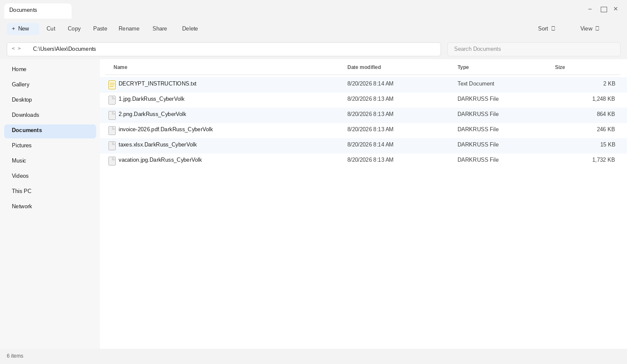Viewport: 627px width, 364px height.
Task: Sort by the Type column header
Action: pos(463,67)
